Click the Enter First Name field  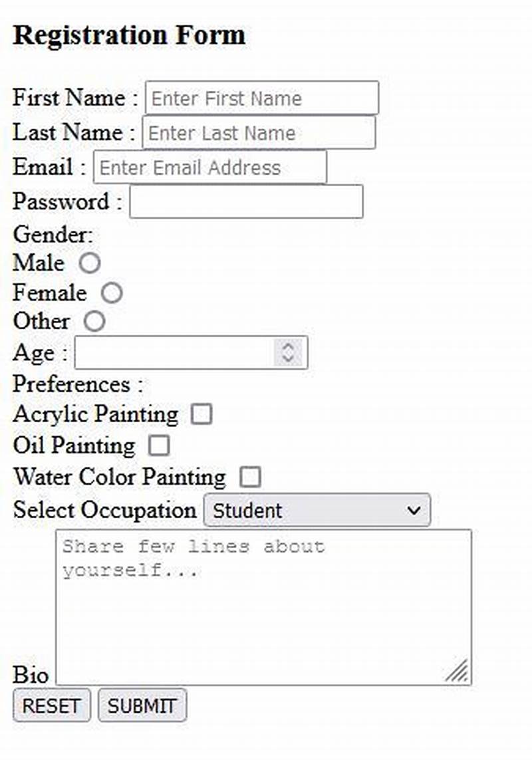pyautogui.click(x=262, y=98)
